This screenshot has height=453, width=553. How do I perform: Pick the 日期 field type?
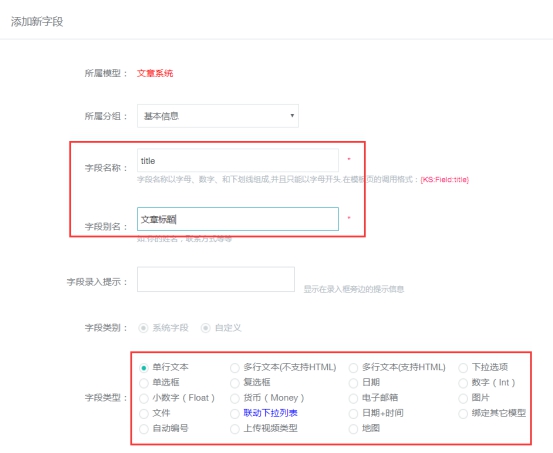pos(353,383)
